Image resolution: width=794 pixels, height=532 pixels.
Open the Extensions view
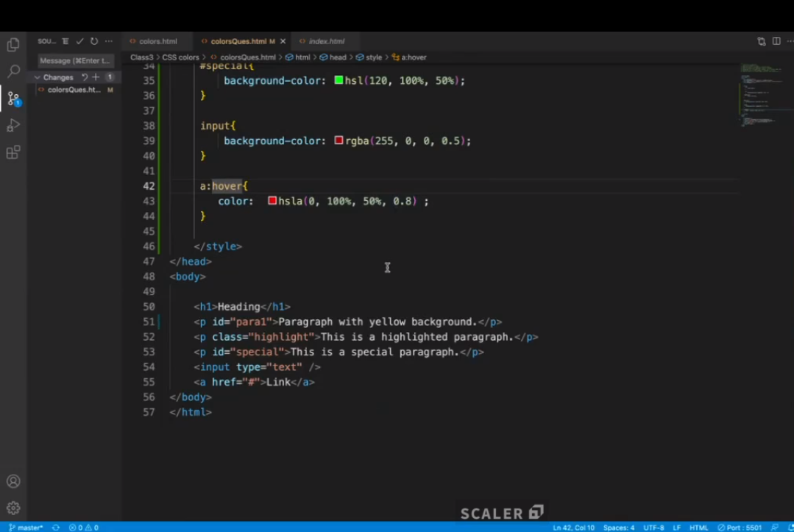point(13,153)
